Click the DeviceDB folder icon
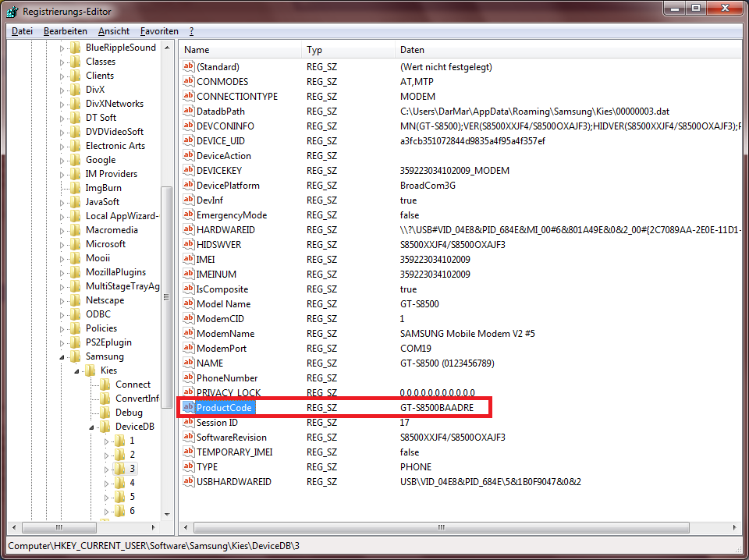 tap(105, 427)
